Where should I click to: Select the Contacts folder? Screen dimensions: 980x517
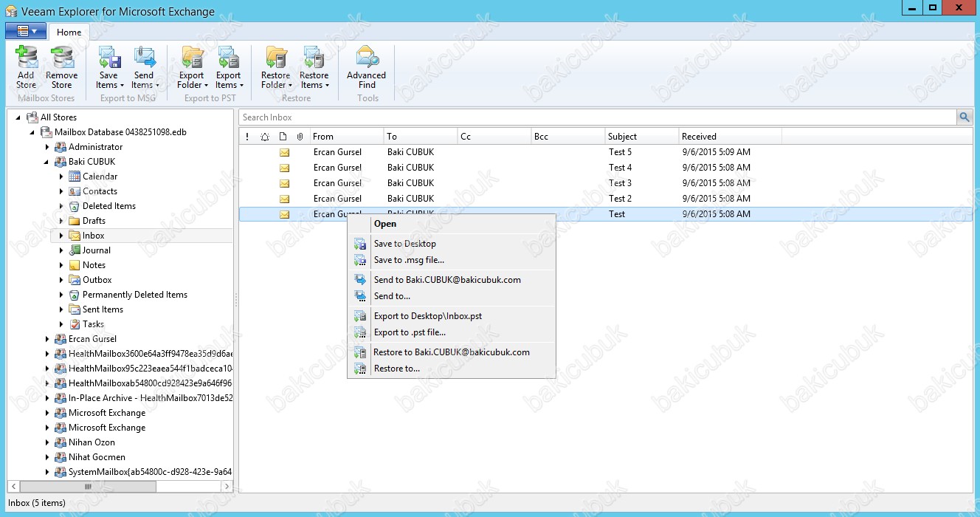(x=100, y=191)
